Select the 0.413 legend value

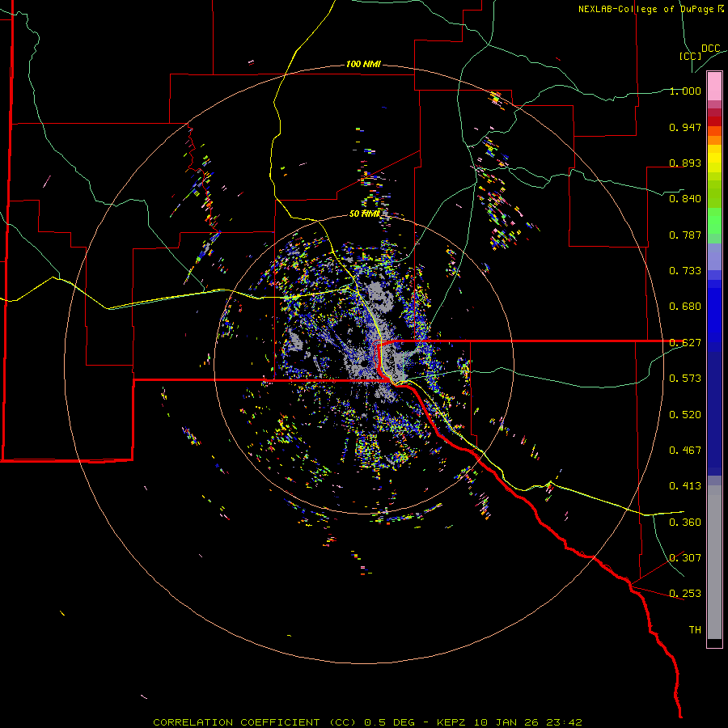pos(685,486)
